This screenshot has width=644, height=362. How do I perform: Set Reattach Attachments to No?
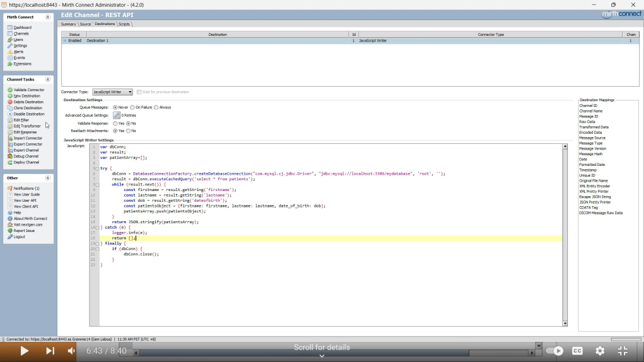pyautogui.click(x=128, y=131)
